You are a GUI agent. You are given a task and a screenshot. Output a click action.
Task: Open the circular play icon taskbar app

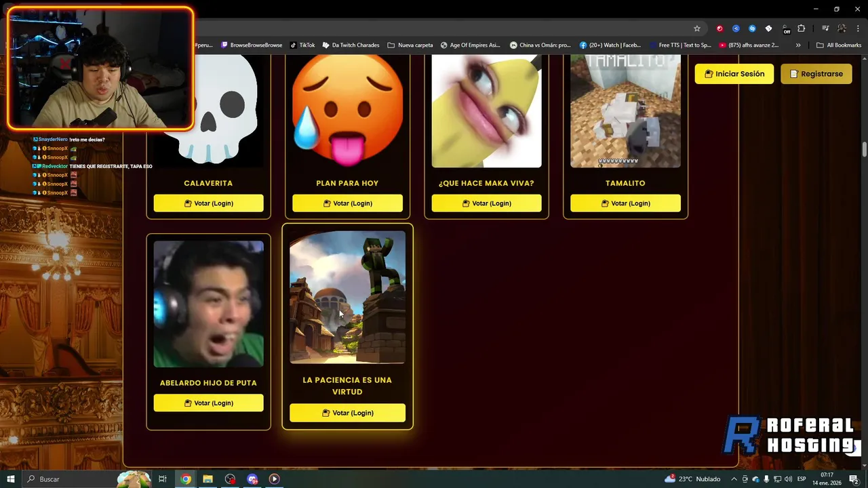[274, 479]
